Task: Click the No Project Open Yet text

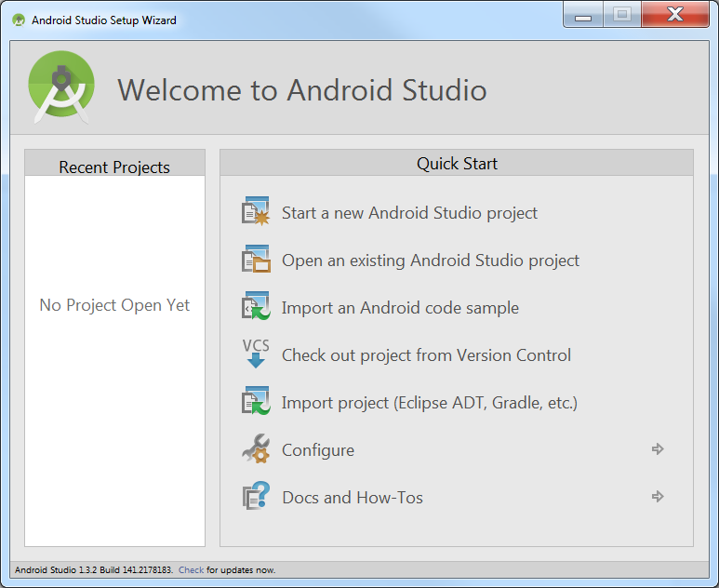Action: (114, 305)
